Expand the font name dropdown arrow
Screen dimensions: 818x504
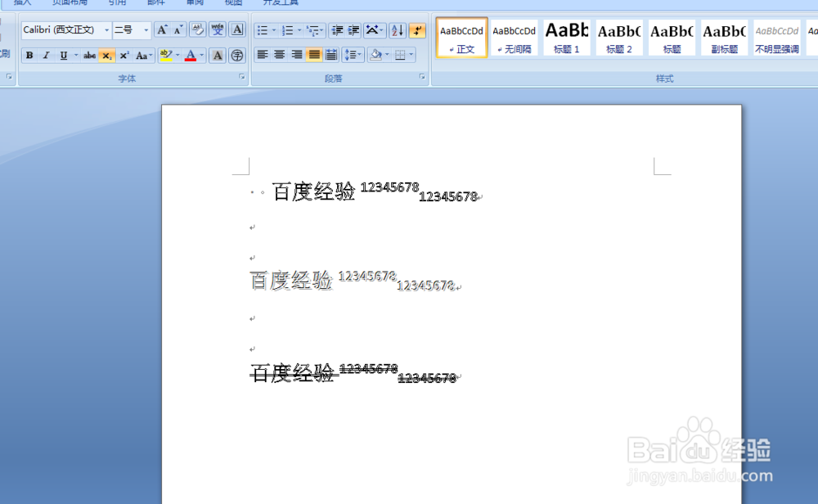point(106,30)
